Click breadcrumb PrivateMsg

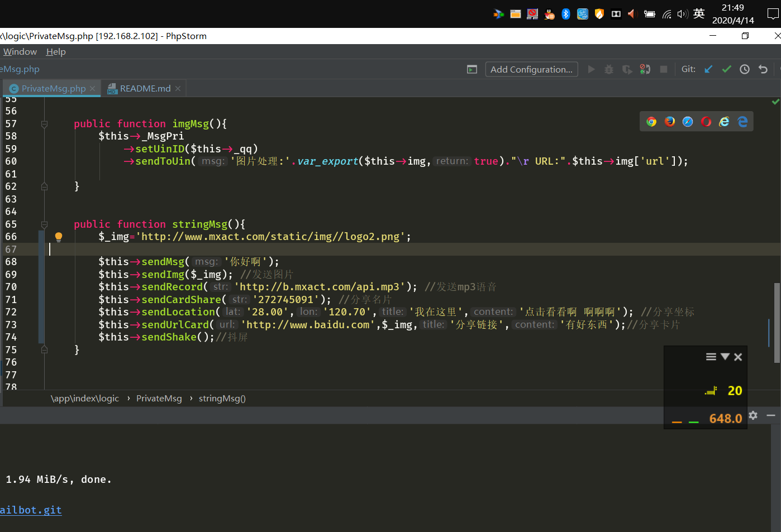point(159,398)
